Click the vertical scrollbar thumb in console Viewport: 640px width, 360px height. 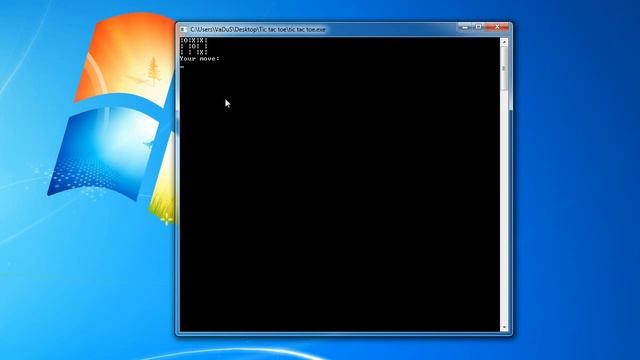(x=504, y=69)
